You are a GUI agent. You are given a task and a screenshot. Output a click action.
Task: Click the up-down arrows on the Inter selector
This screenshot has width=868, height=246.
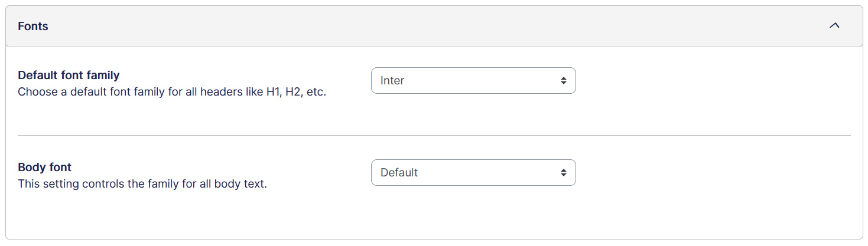click(x=564, y=81)
